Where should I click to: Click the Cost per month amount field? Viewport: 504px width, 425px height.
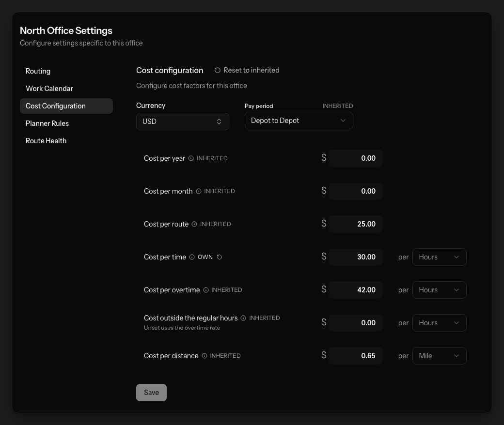(x=356, y=191)
